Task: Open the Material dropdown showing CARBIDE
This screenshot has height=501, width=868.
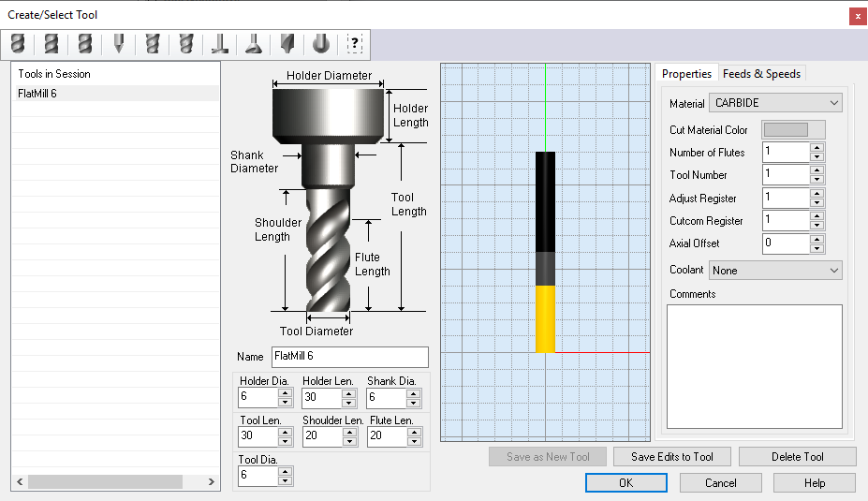Action: click(x=775, y=103)
